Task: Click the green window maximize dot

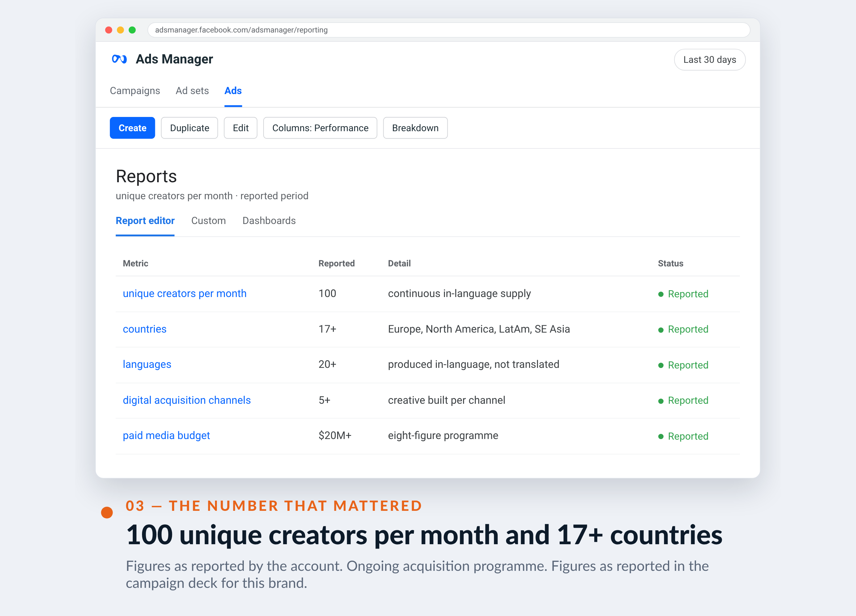Action: [132, 30]
